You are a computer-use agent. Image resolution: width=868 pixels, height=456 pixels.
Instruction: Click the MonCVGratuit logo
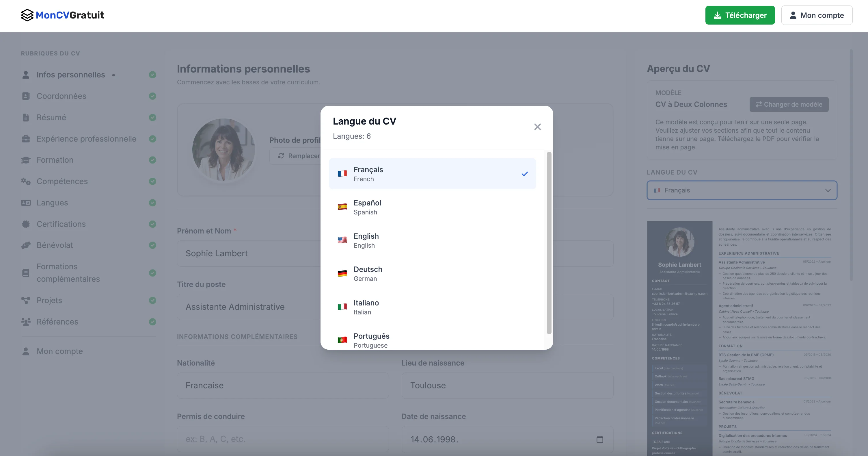(x=62, y=15)
